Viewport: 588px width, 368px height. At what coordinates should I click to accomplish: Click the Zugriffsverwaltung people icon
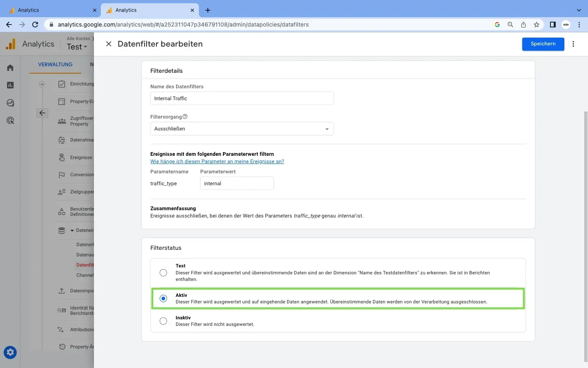(x=62, y=121)
